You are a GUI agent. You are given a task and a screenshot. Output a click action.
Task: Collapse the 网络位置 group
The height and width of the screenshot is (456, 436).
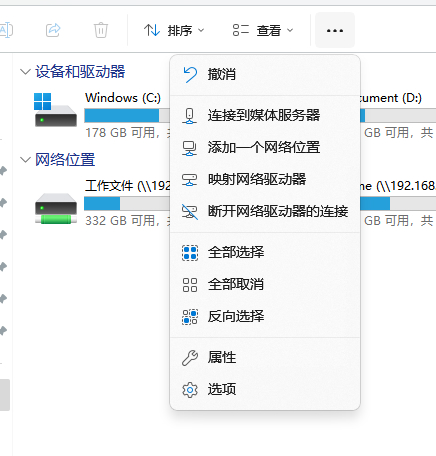[x=25, y=160]
